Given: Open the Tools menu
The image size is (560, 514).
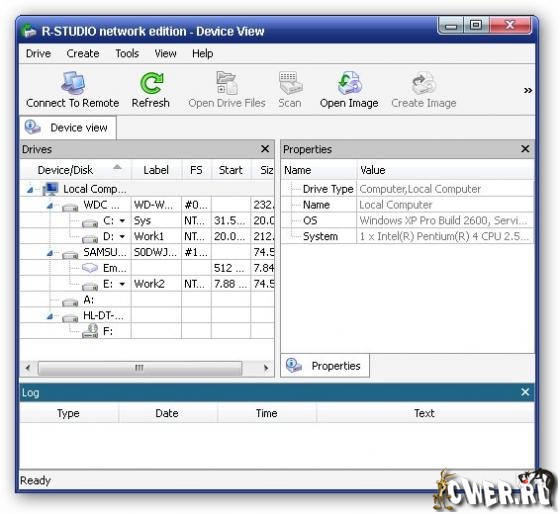Looking at the screenshot, I should [127, 53].
